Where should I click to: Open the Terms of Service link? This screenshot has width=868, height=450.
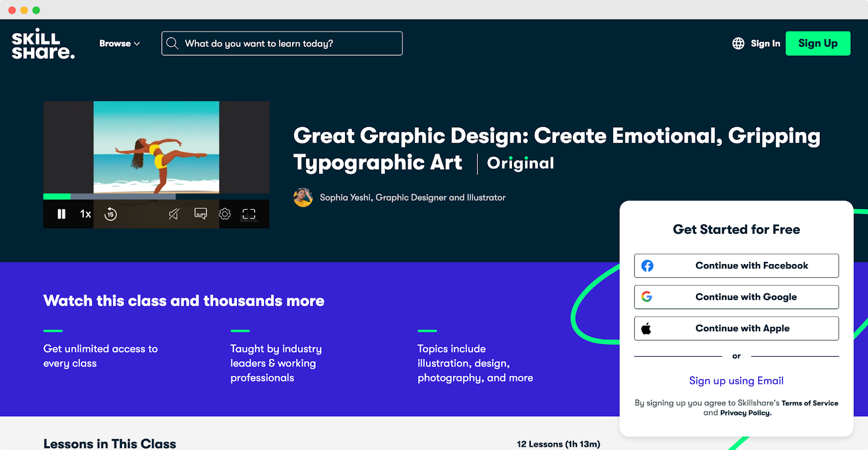[x=810, y=403]
